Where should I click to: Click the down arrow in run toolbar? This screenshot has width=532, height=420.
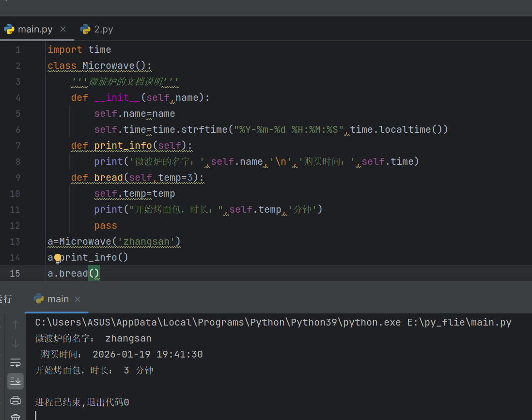pyautogui.click(x=16, y=343)
